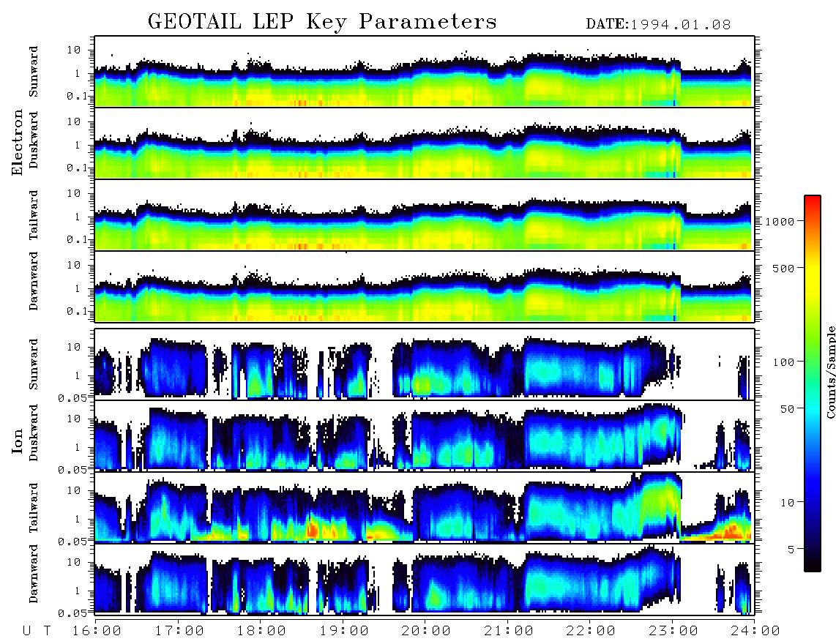
Task: Click the 24:00 time tick label
Action: click(x=755, y=632)
